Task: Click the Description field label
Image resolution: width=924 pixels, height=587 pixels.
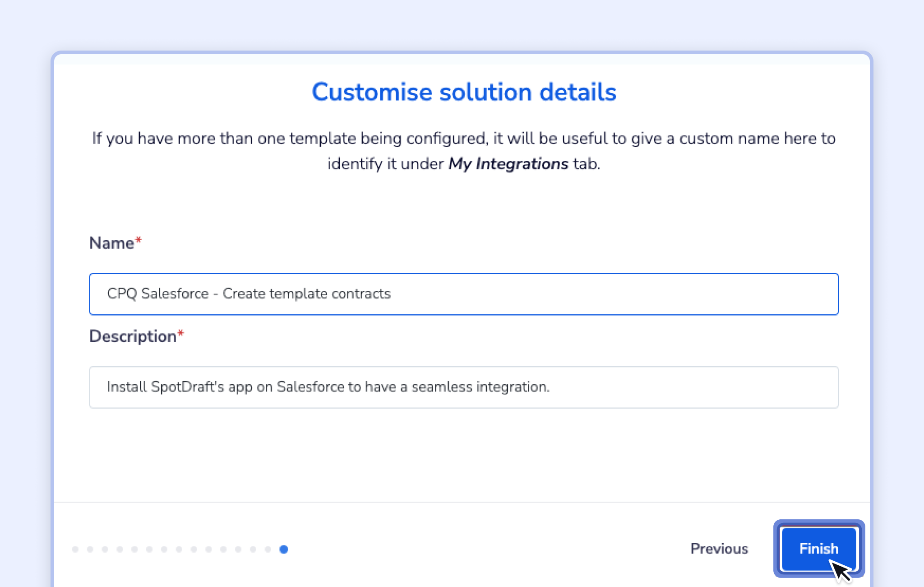Action: pyautogui.click(x=137, y=336)
